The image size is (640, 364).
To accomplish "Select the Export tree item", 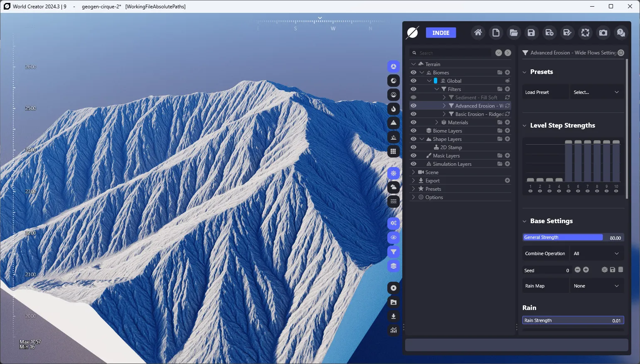I will (432, 181).
